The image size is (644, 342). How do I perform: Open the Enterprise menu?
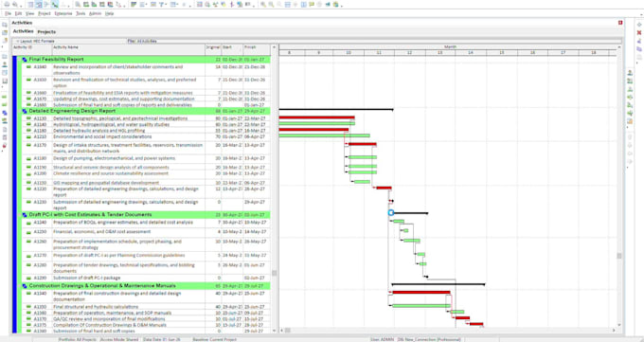click(x=63, y=13)
